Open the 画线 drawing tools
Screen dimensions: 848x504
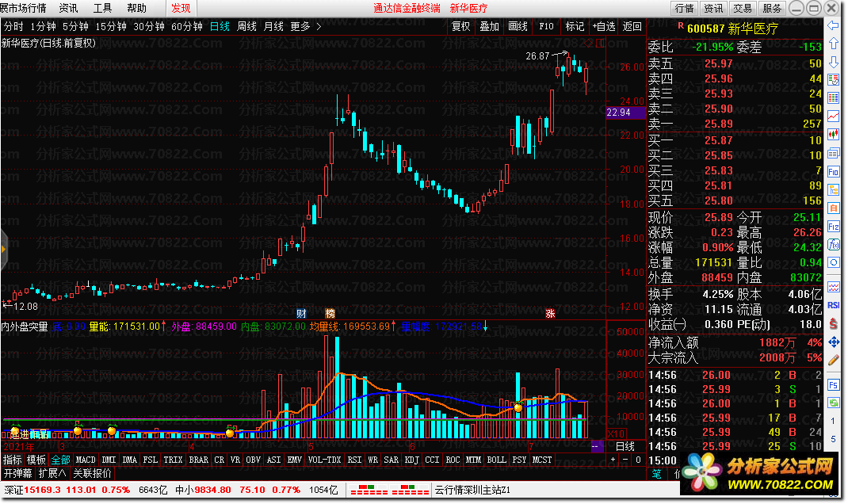point(518,26)
